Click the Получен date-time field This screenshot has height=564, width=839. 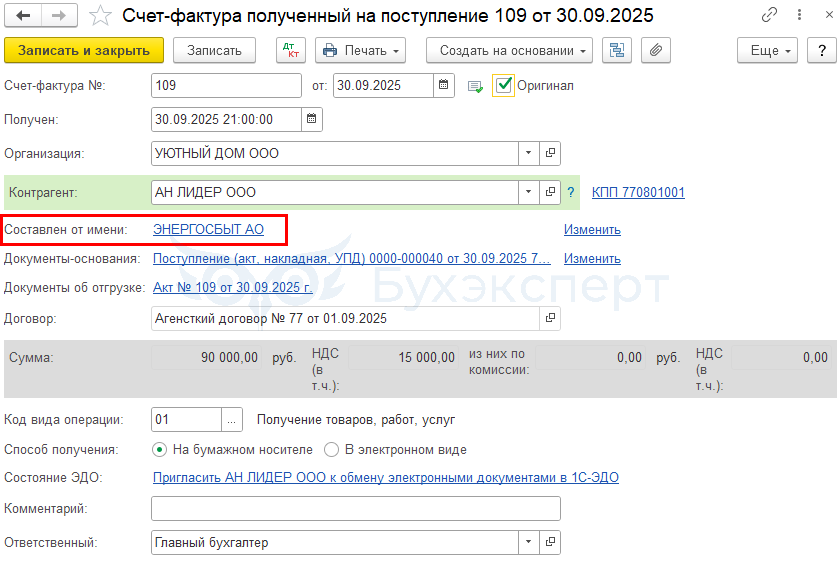tap(226, 119)
